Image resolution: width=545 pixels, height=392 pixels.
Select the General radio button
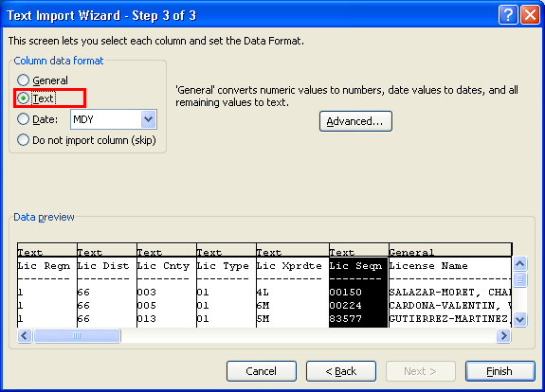[x=24, y=80]
